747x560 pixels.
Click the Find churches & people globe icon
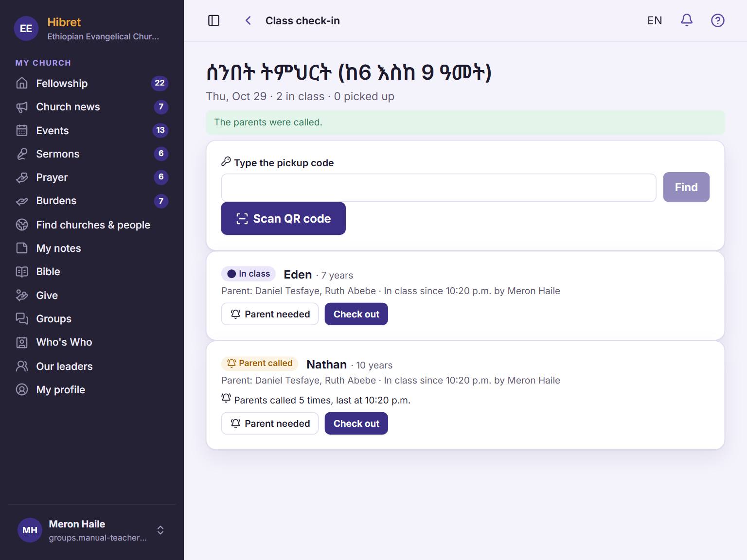click(22, 225)
